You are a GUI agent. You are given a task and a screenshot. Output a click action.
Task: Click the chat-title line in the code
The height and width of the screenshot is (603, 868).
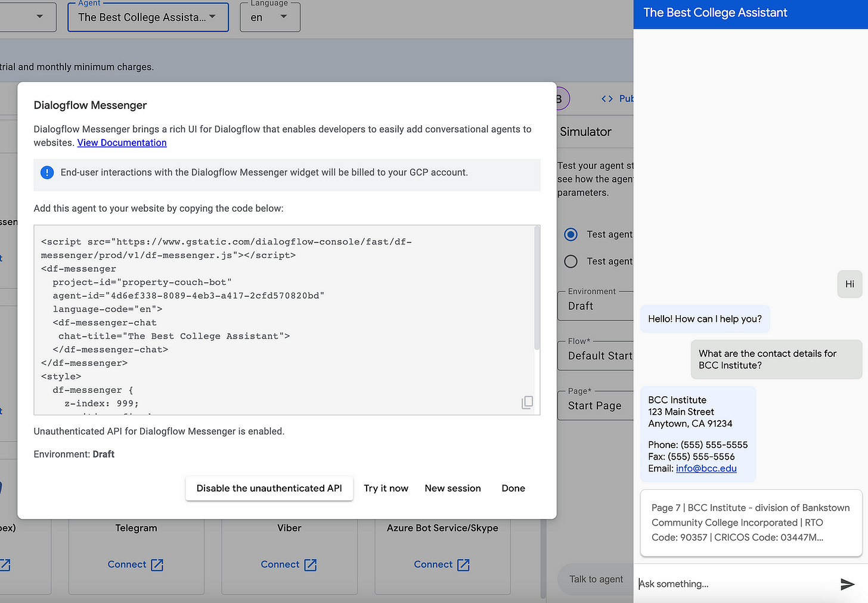(x=174, y=336)
